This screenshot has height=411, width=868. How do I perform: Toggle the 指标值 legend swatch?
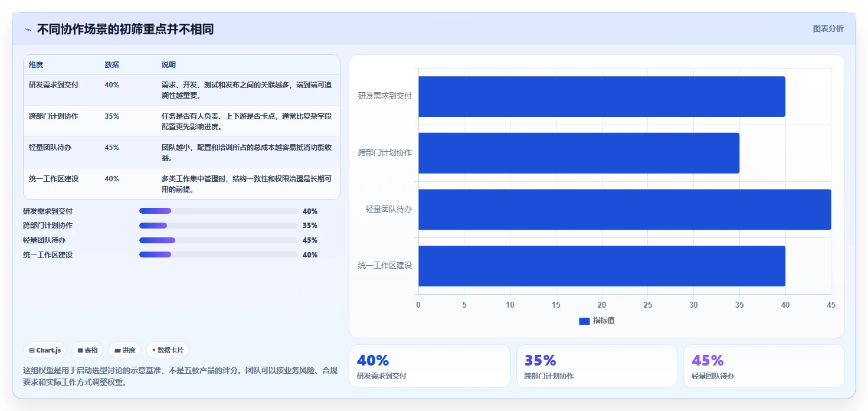[584, 321]
